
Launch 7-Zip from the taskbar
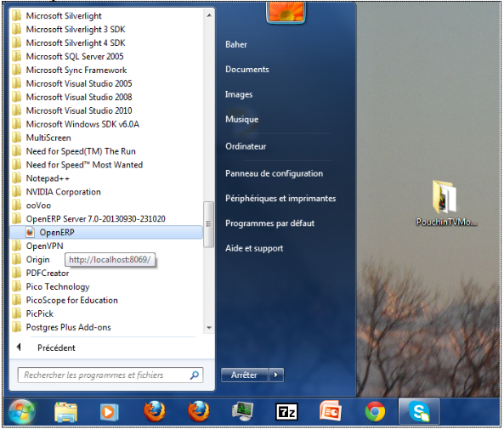pyautogui.click(x=286, y=412)
